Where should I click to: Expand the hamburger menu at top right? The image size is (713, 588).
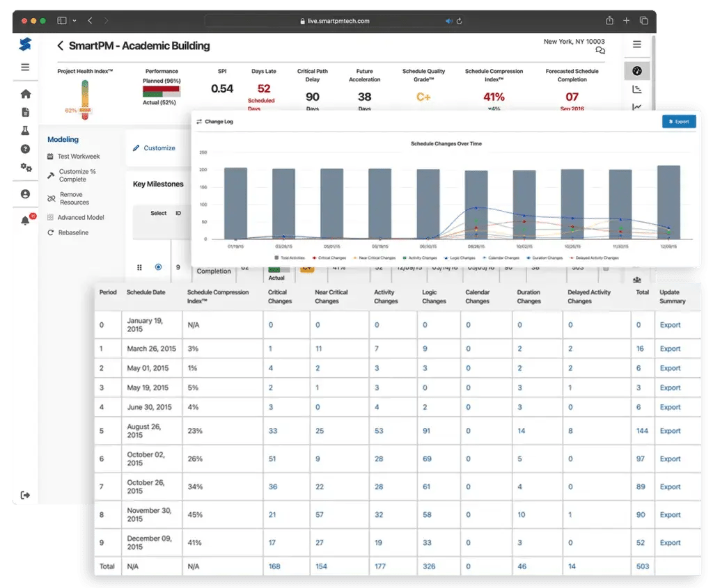637,43
